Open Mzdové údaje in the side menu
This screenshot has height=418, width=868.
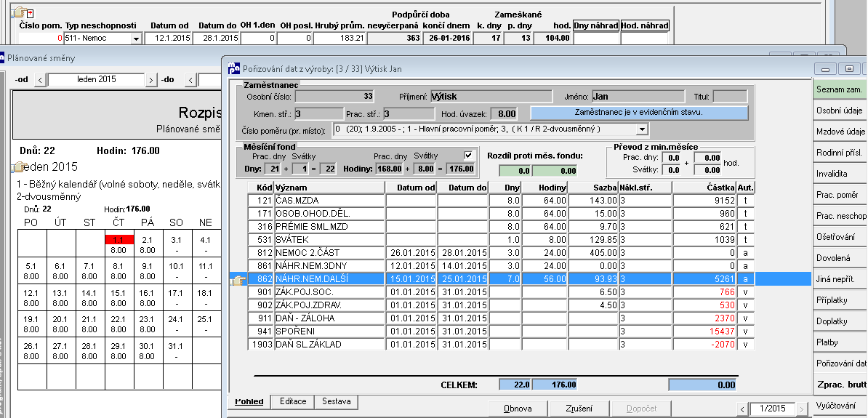point(840,131)
